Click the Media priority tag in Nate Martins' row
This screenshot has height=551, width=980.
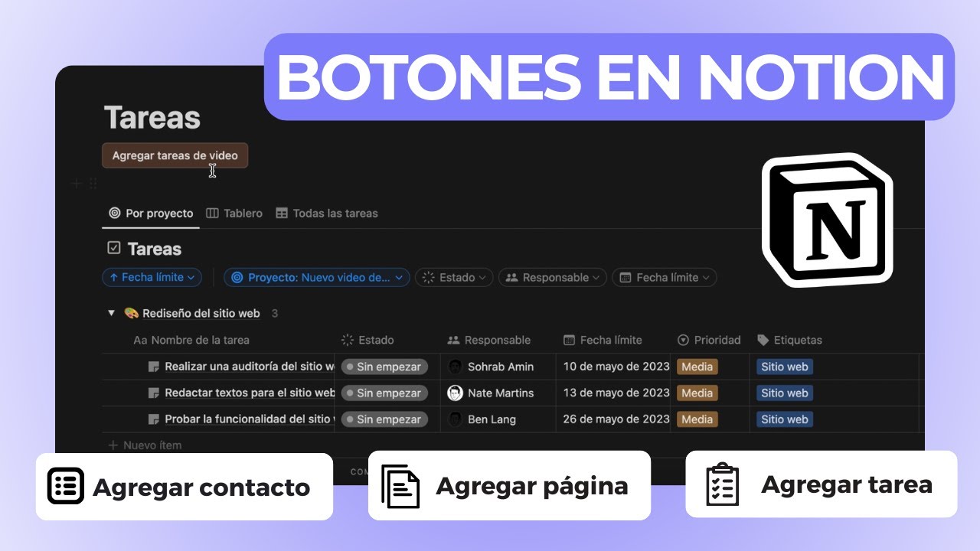[x=697, y=393]
